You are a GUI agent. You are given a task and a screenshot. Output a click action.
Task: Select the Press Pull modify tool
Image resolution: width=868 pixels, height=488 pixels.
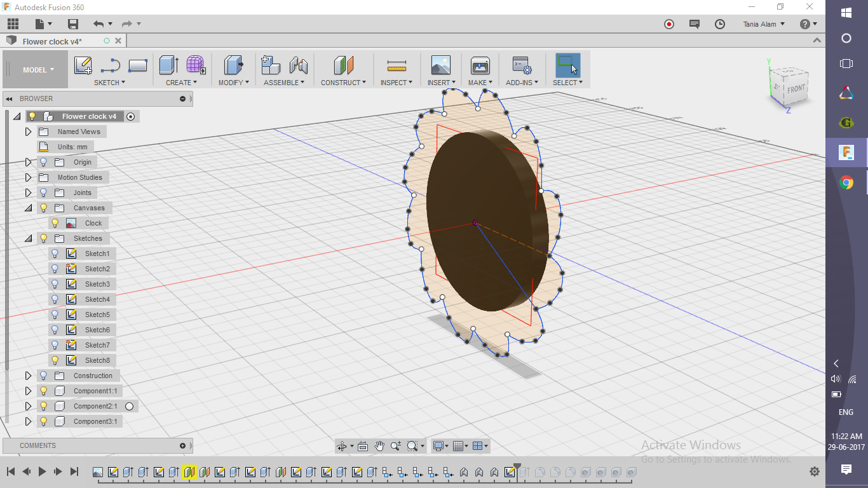[x=233, y=65]
